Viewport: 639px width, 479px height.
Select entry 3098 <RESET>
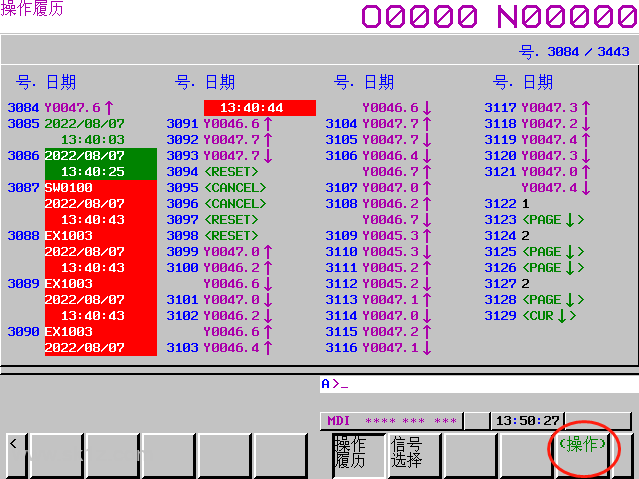pos(212,236)
